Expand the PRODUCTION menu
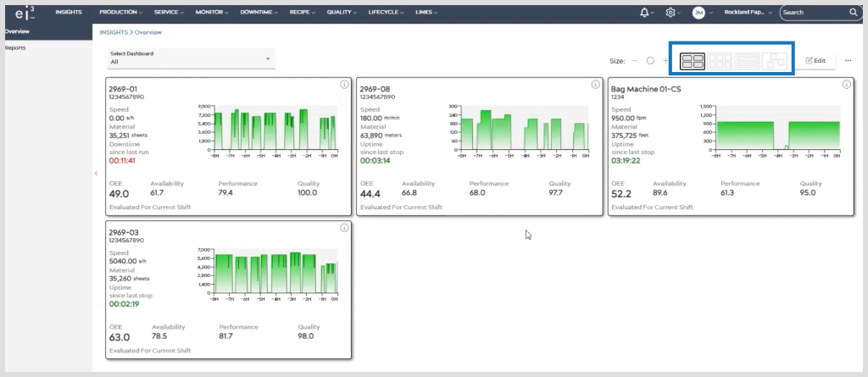Viewport: 868px width, 377px height. click(120, 12)
